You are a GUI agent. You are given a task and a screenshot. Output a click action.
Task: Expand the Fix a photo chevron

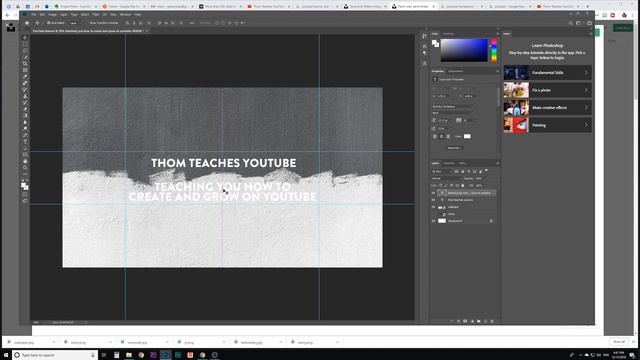586,90
